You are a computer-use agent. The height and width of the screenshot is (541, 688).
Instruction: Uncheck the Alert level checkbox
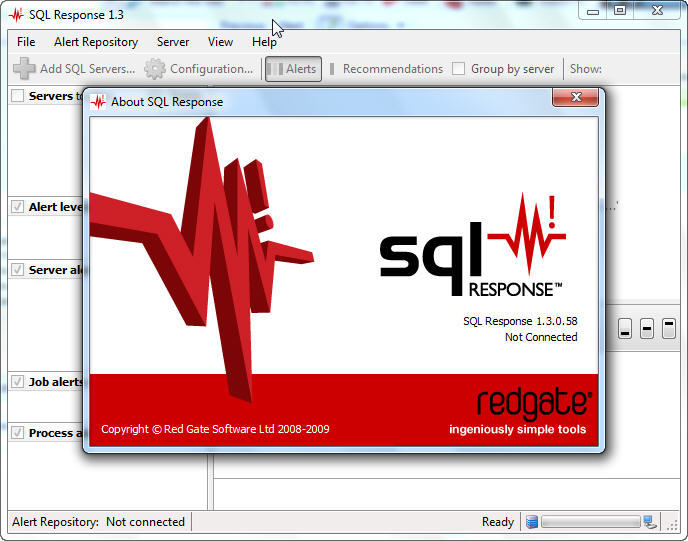click(18, 207)
